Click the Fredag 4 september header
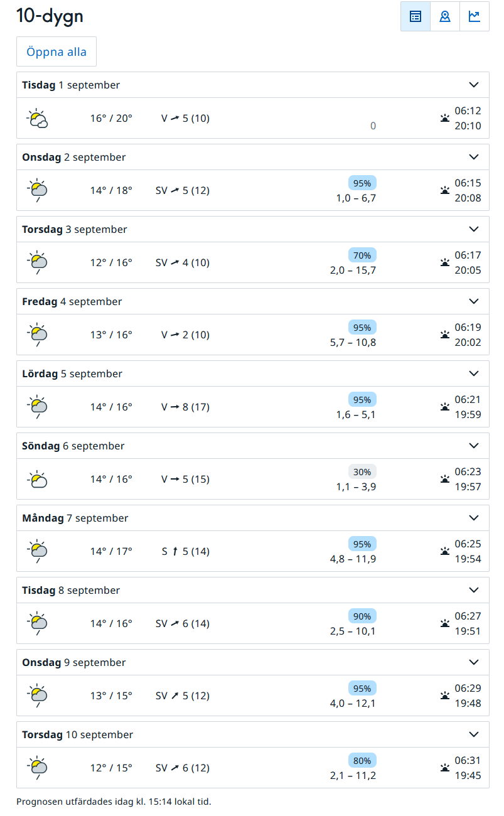 (x=253, y=301)
